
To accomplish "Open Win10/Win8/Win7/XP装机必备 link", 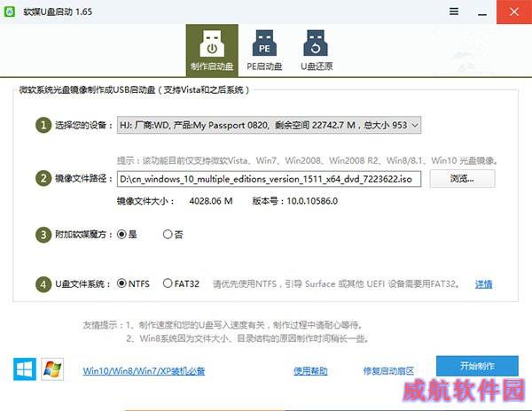I will [144, 370].
